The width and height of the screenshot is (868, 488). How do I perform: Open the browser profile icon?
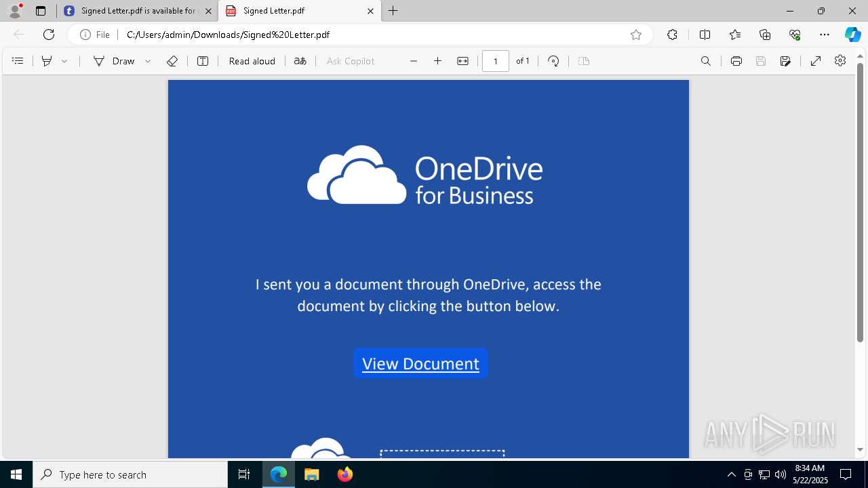(15, 11)
